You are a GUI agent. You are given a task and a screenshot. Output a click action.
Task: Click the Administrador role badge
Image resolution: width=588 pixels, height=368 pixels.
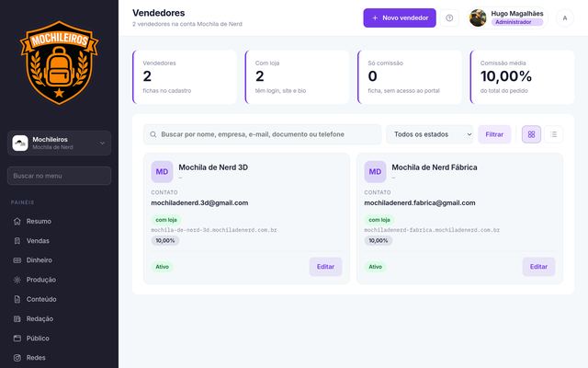[x=517, y=22]
